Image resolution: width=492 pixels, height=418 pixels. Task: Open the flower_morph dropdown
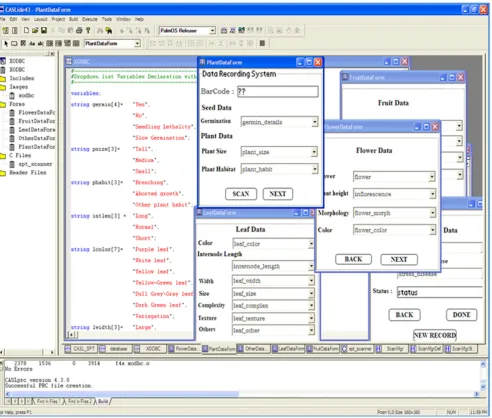432,213
